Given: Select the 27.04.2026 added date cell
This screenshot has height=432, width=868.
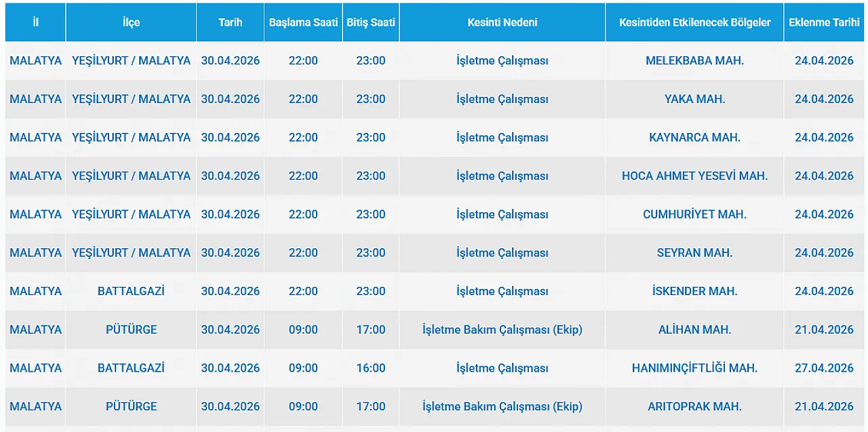Looking at the screenshot, I should tap(824, 368).
